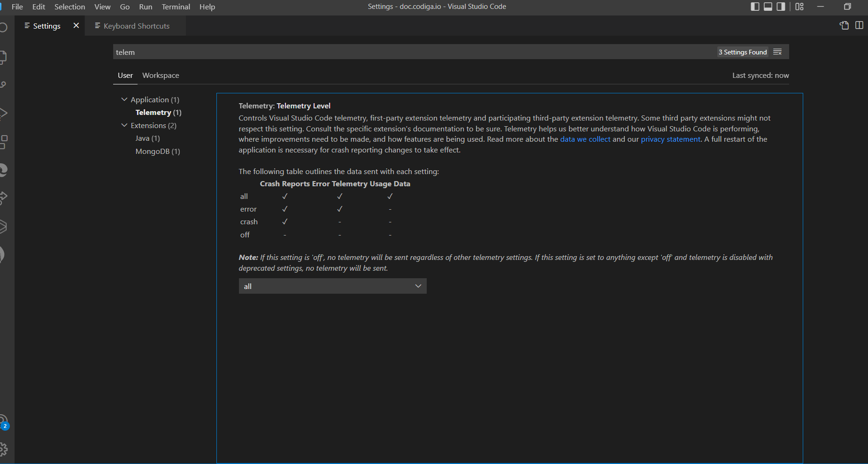
Task: Click the 'Telemetry: Telemetry Level' setting title
Action: click(284, 106)
